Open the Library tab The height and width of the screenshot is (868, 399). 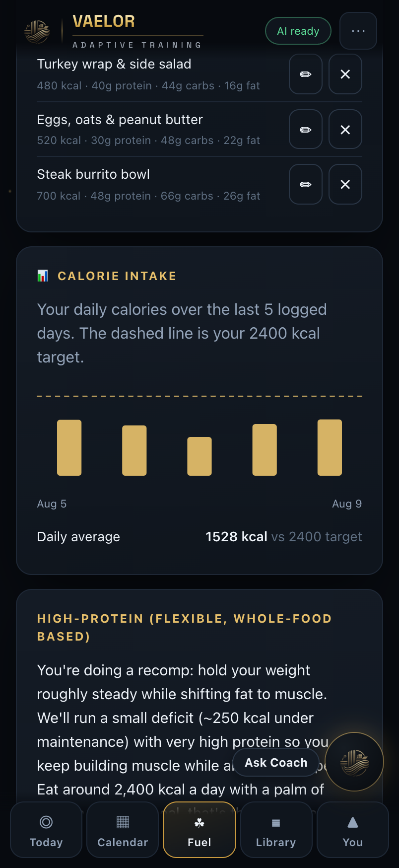coord(276,830)
